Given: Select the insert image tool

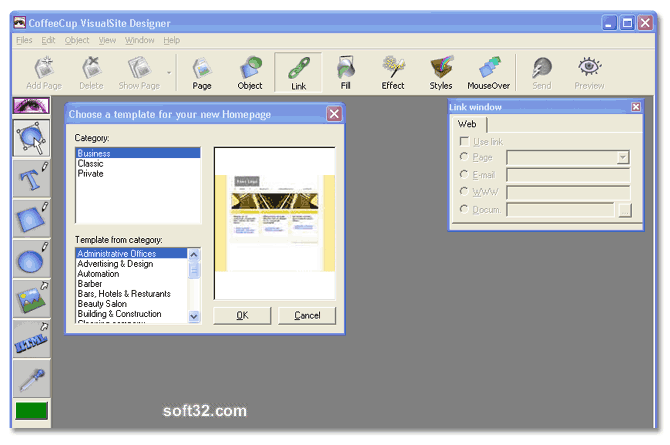Looking at the screenshot, I should [x=32, y=298].
